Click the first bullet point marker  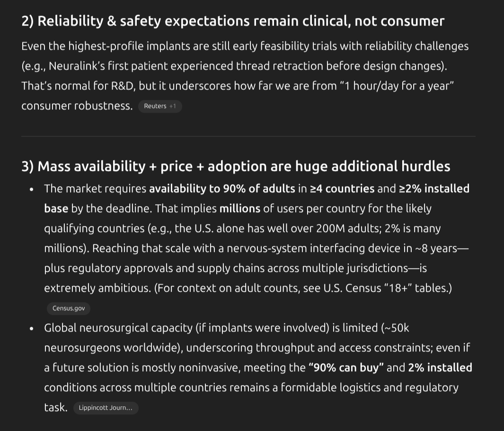pos(31,189)
